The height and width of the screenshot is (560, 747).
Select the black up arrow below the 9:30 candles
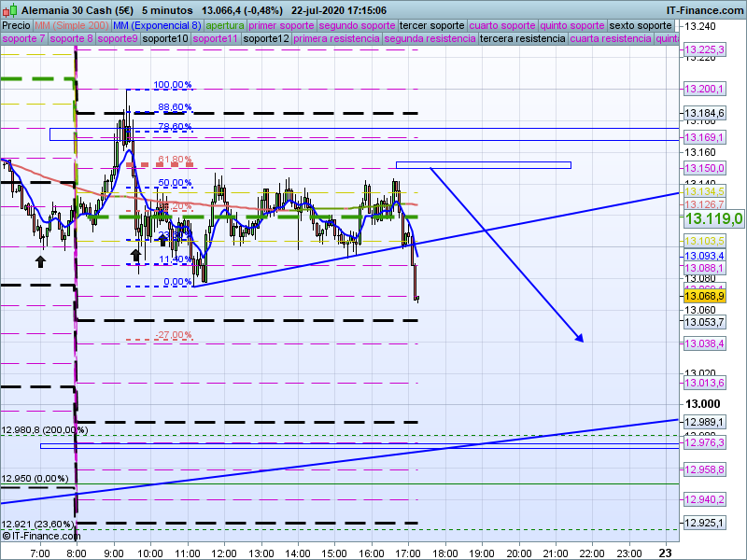[135, 254]
